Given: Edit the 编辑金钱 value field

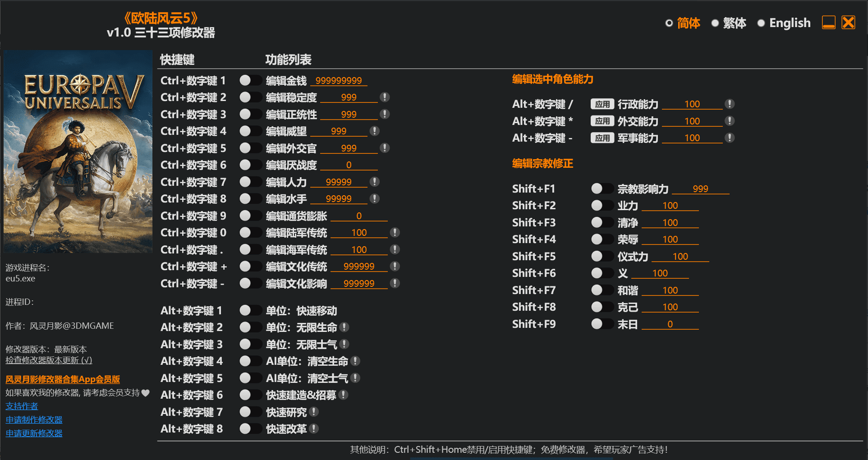Looking at the screenshot, I should click(340, 80).
